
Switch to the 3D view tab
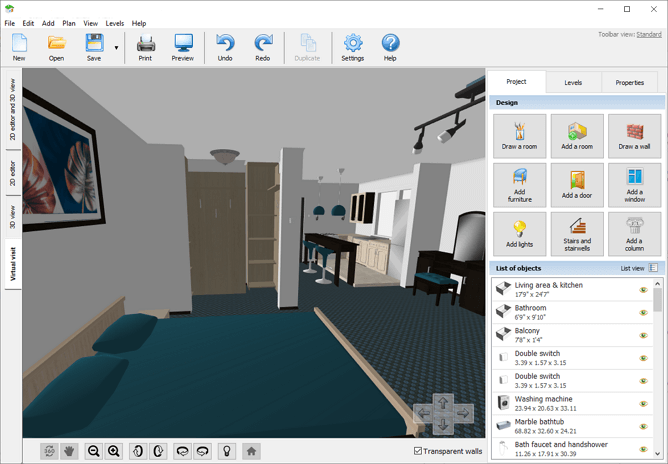pos(13,217)
